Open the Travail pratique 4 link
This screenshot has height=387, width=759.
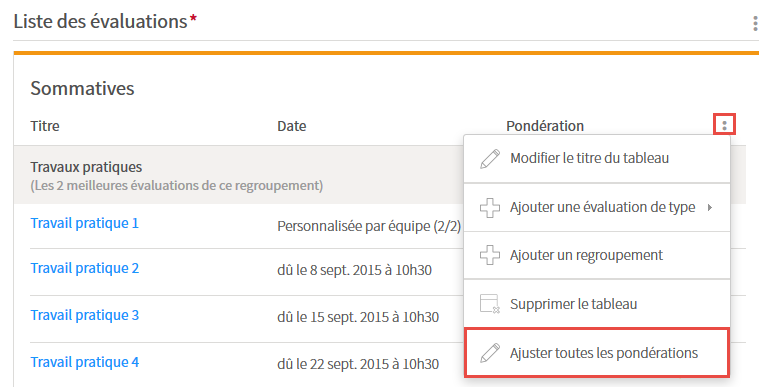click(85, 362)
